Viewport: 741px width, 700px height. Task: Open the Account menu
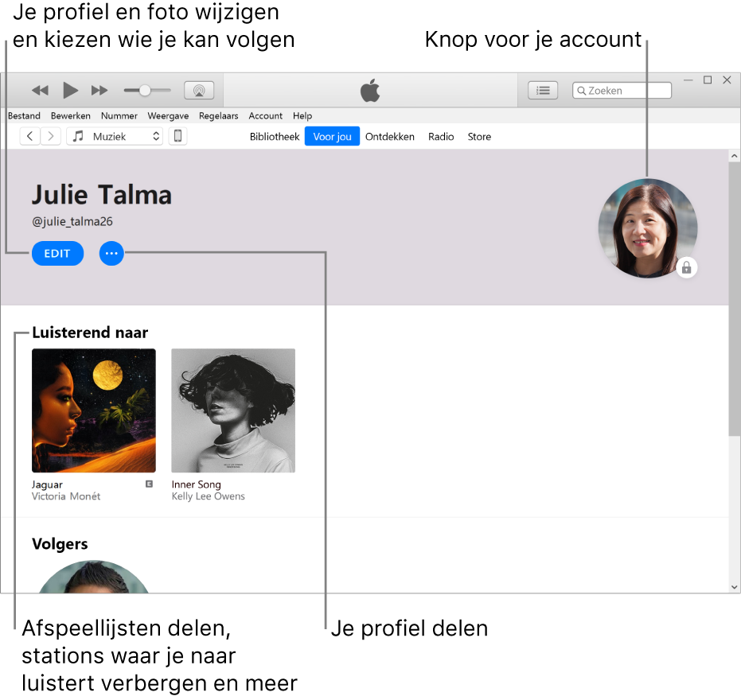tap(266, 115)
